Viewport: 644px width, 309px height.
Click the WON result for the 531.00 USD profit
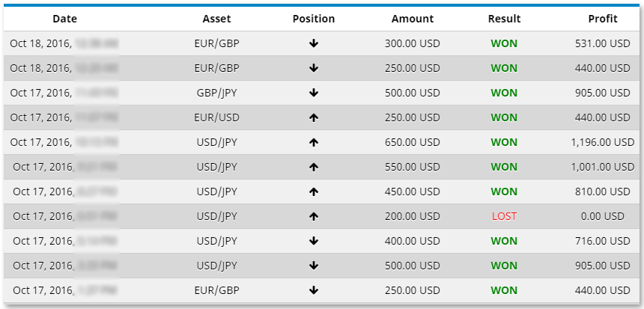click(x=504, y=43)
